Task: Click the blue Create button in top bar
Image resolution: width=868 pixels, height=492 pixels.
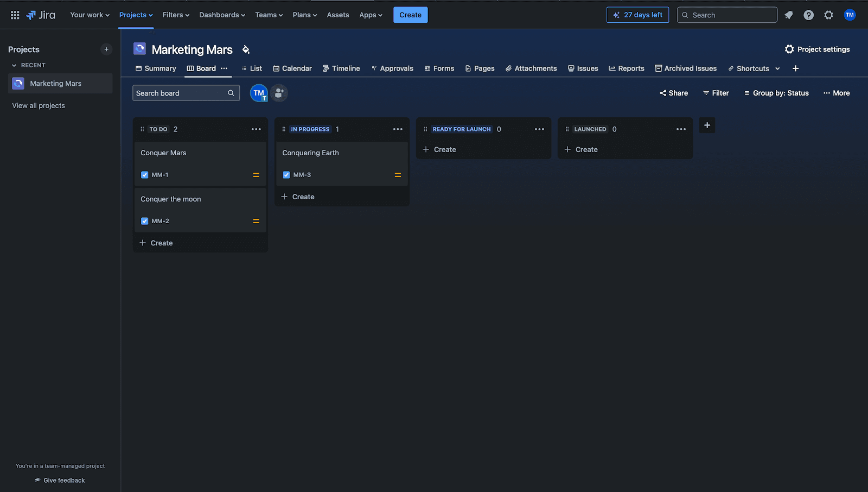Action: [x=410, y=15]
